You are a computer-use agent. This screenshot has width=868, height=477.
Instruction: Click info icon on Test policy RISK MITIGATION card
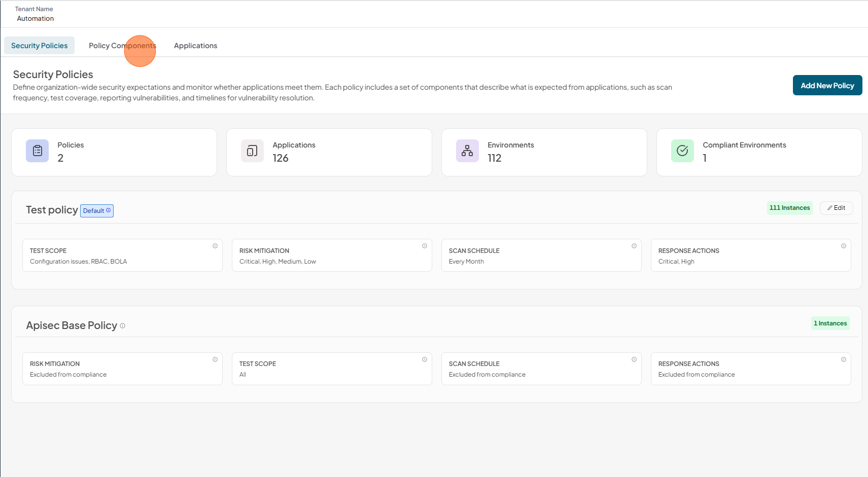[x=425, y=246]
